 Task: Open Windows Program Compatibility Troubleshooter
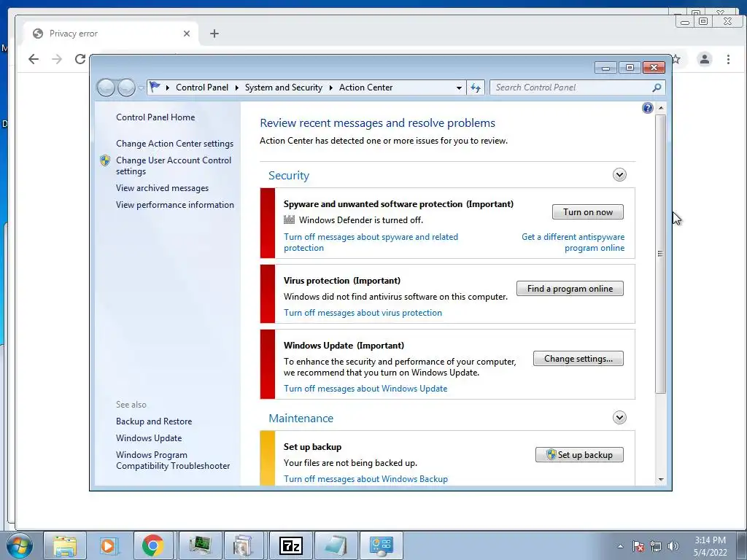173,461
